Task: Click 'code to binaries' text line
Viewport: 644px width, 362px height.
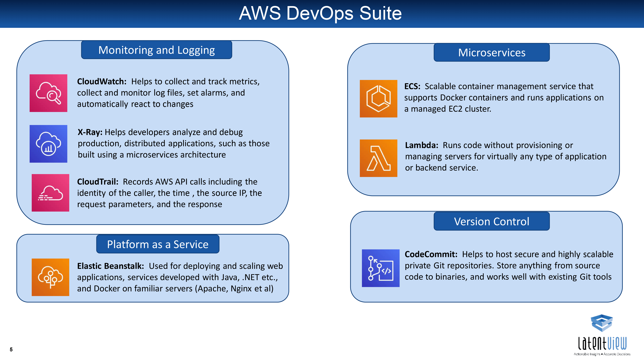Action: click(x=508, y=277)
